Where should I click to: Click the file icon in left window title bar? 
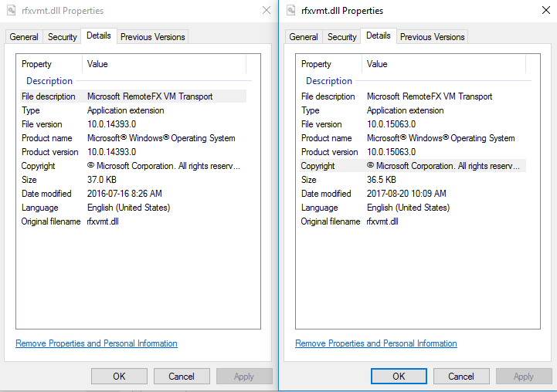tap(12, 10)
